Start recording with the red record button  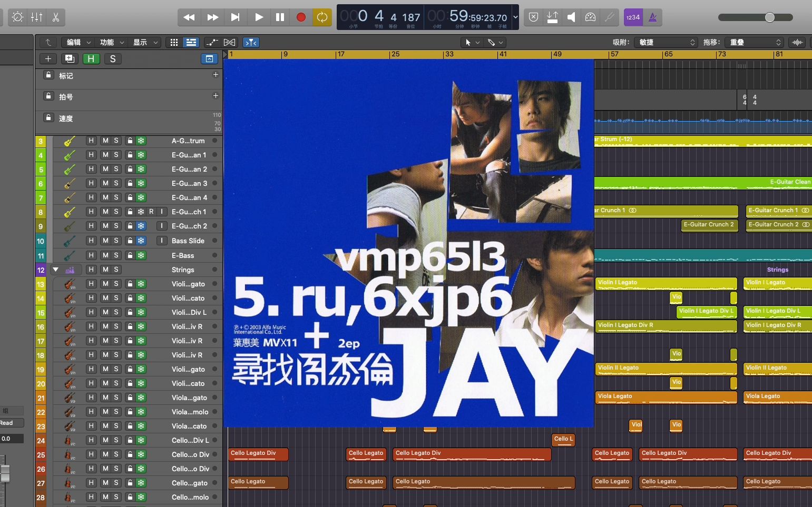(301, 17)
